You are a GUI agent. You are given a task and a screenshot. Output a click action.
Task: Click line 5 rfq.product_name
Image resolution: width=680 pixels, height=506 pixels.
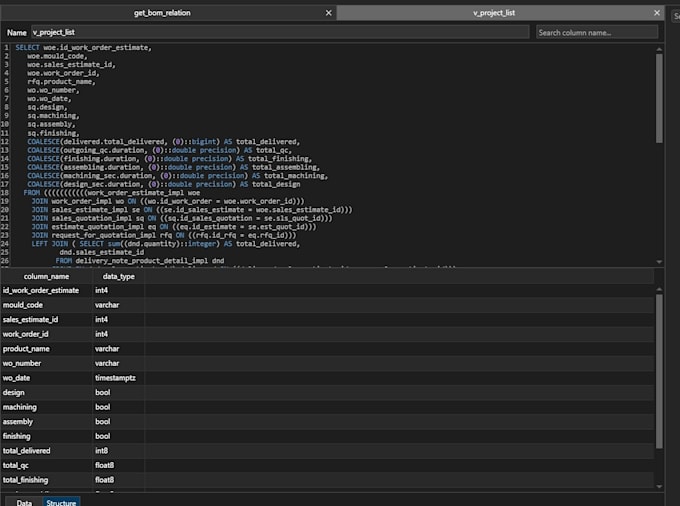[x=61, y=82]
